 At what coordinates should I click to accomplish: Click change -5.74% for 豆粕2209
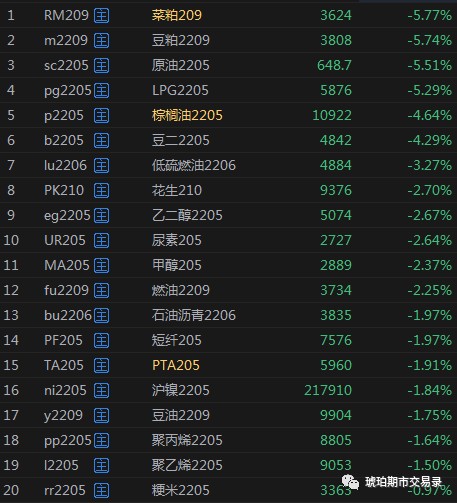coord(430,40)
